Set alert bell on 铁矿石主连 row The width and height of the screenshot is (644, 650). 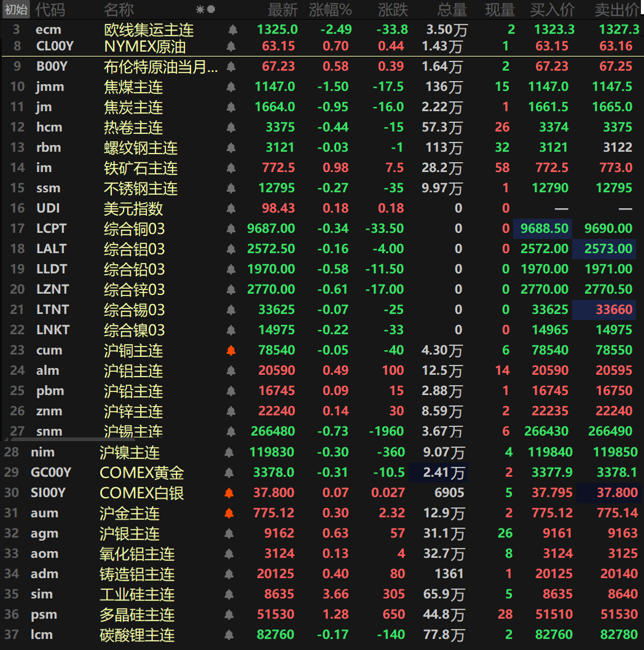232,168
